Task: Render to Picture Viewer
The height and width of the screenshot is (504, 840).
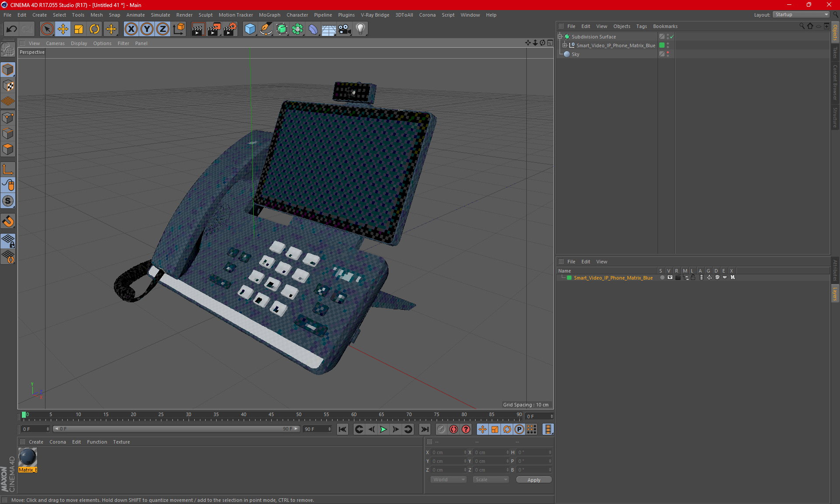Action: coord(214,29)
